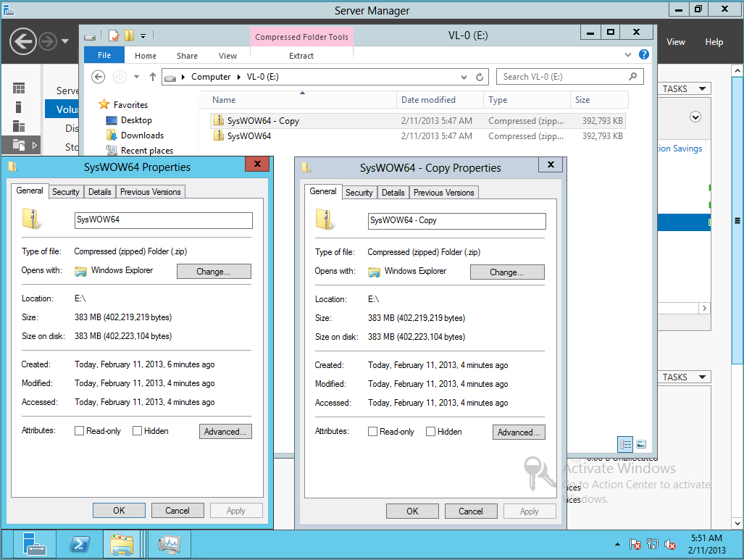Check Read-only in SysWOW64 - Copy Properties
744x560 pixels.
[372, 431]
